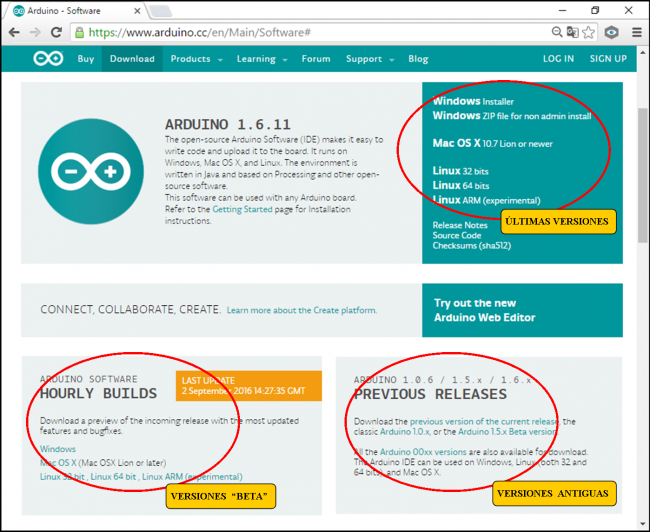Open the hourly builds Windows link

[58, 449]
